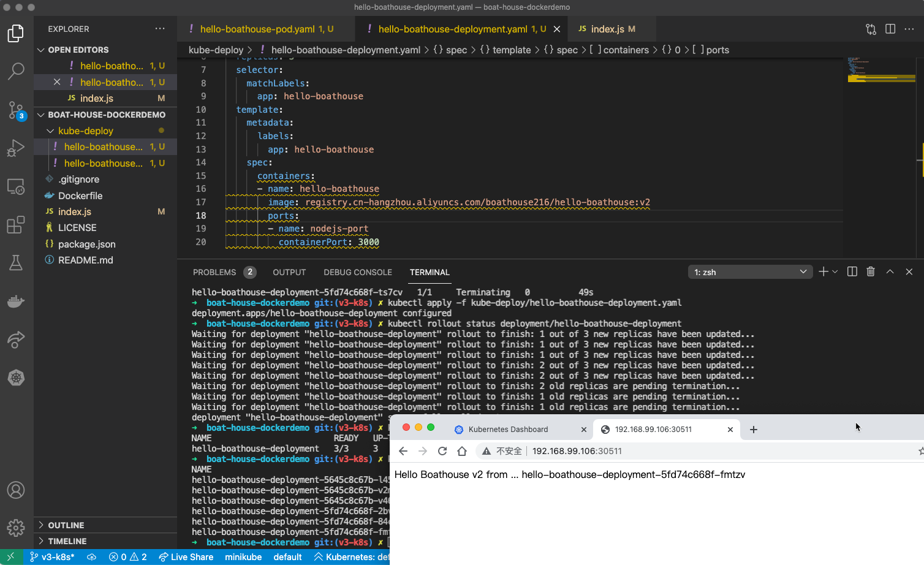
Task: Go back in the browser window
Action: (403, 451)
